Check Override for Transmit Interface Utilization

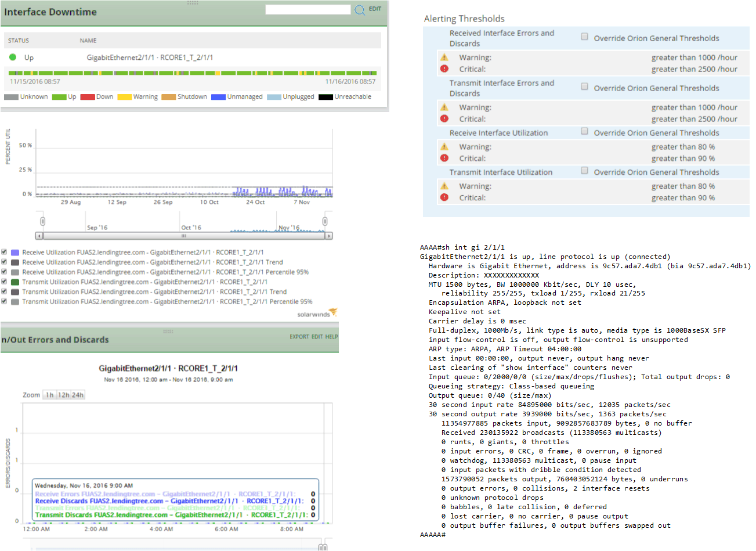[584, 171]
